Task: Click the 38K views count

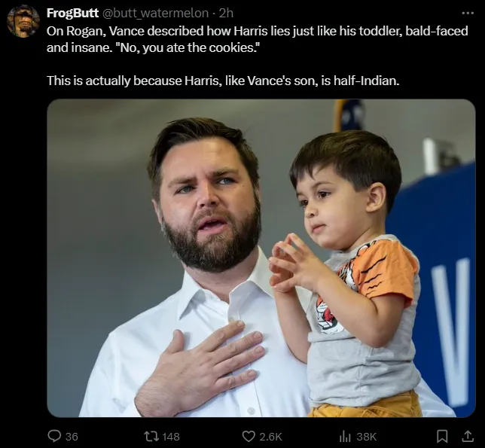Action: (366, 436)
